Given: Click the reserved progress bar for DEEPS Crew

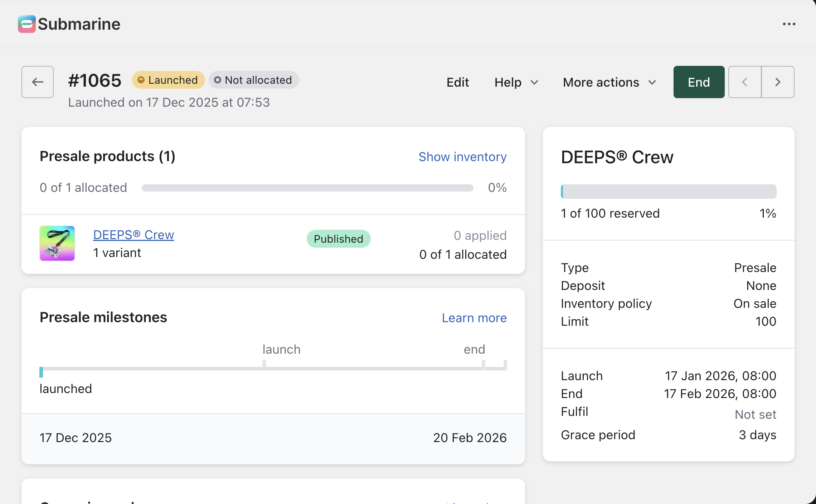Looking at the screenshot, I should pos(668,192).
